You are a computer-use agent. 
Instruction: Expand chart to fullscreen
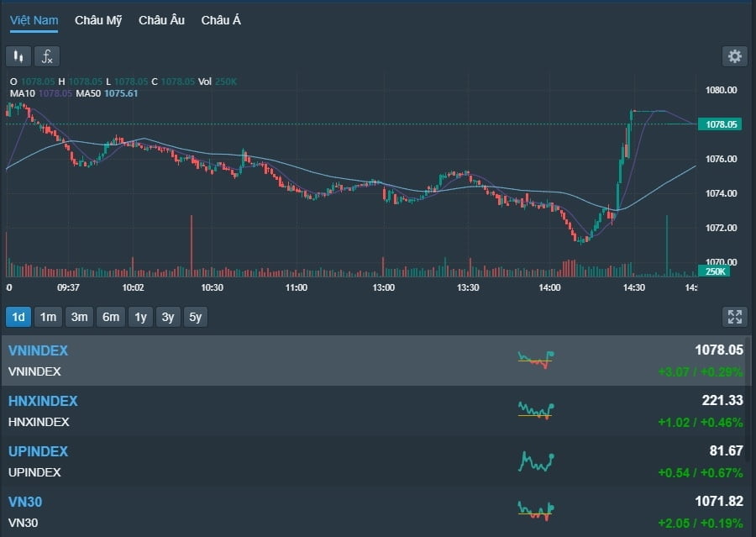pyautogui.click(x=735, y=317)
